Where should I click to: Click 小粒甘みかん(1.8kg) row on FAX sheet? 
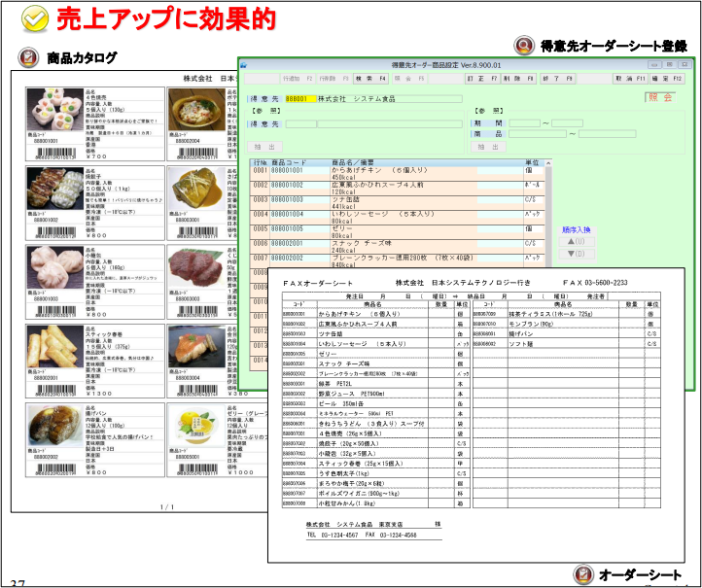[x=376, y=503]
